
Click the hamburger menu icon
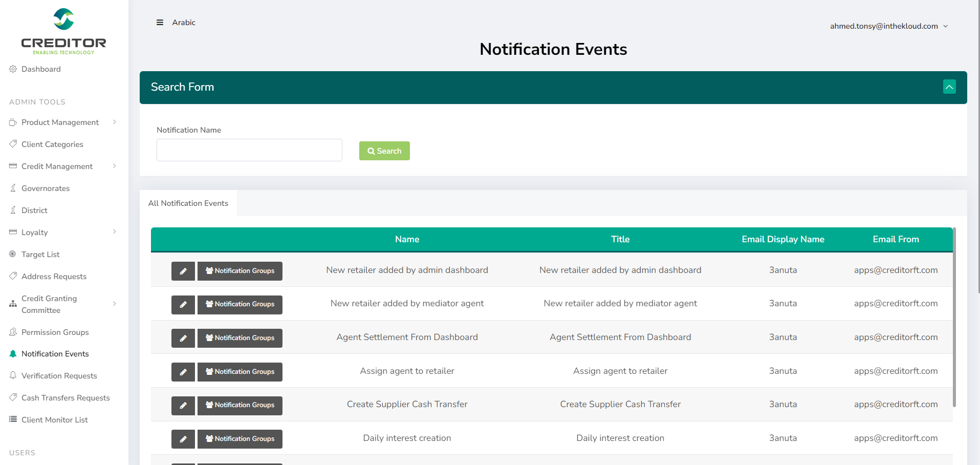[x=160, y=23]
